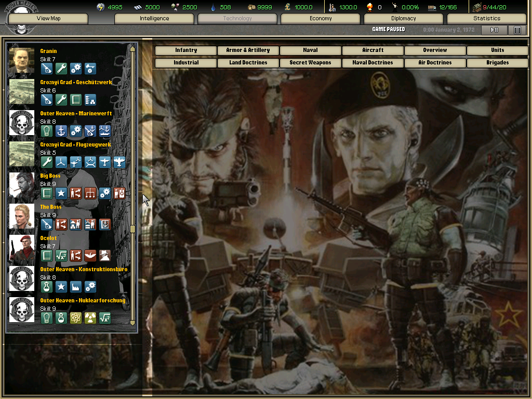Open the game menu button beside pause
Screen dimensions: 532x399
[517, 30]
